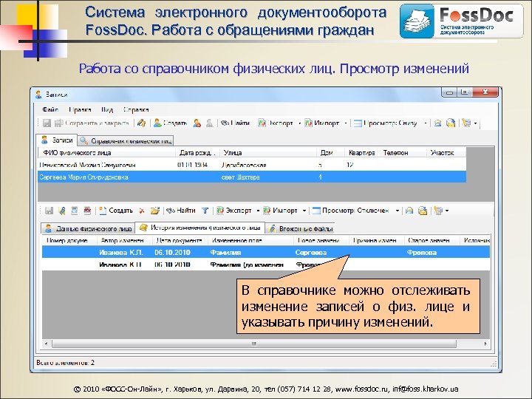Open the dropdown arrow ending the upper toolbar
This screenshot has height=399, width=532.
[475, 123]
